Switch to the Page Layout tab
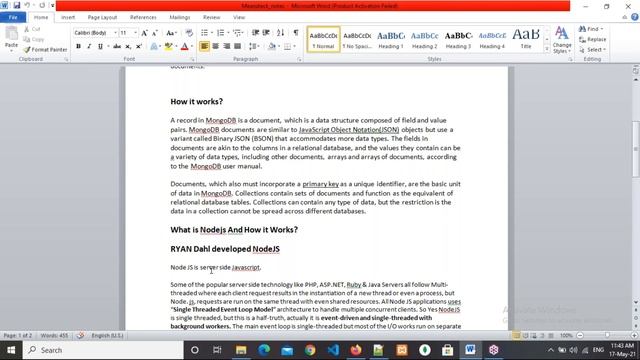Image resolution: width=640 pixels, height=360 pixels. (102, 17)
